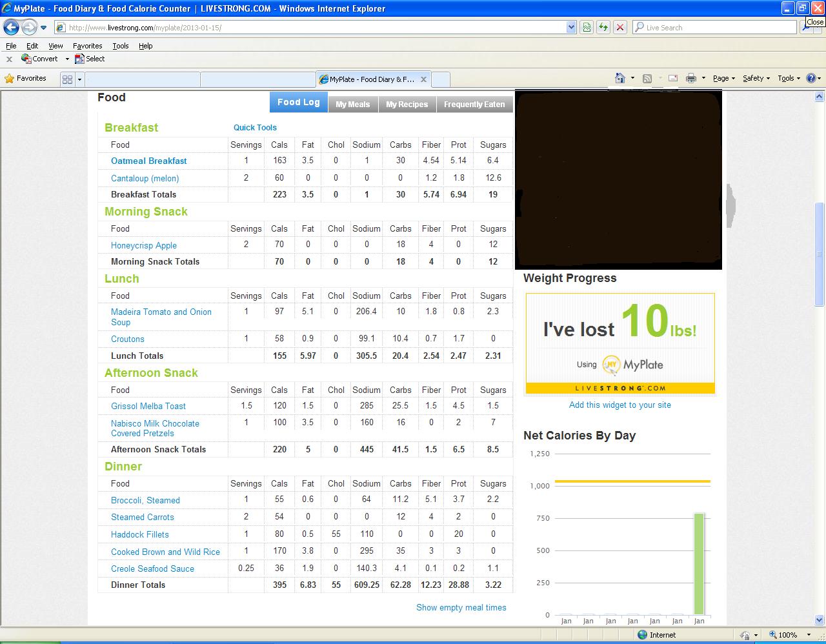Click the Read Mail envelope icon
The image size is (826, 644).
tap(672, 78)
